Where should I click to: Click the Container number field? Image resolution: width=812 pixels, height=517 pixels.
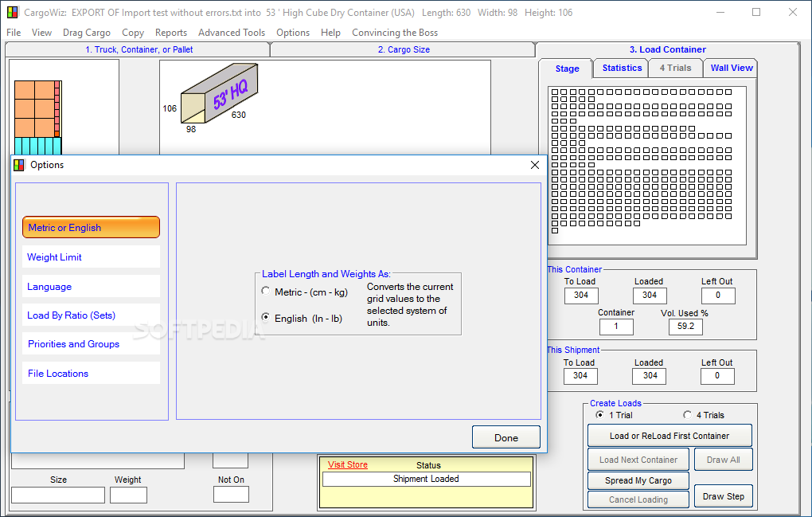tap(615, 327)
